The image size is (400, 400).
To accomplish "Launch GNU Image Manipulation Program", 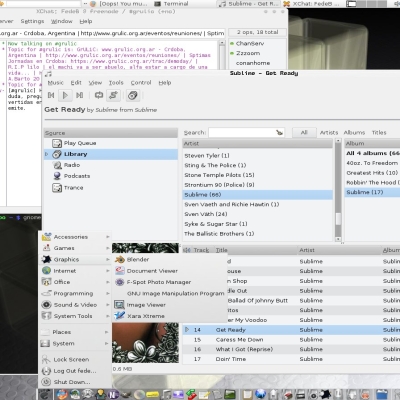I will tap(170, 294).
